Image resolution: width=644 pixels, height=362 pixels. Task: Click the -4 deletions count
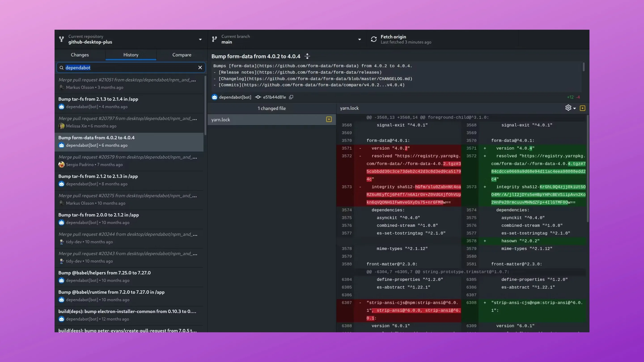point(578,97)
